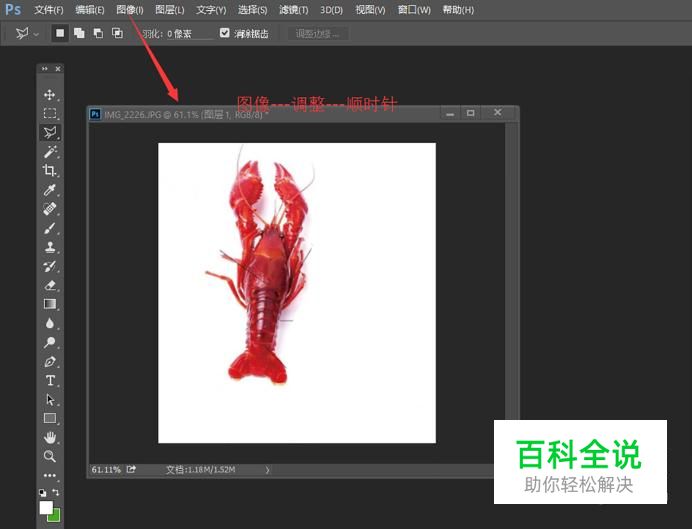Enable Add to Selection mode
Image resolution: width=692 pixels, height=529 pixels.
(x=79, y=33)
